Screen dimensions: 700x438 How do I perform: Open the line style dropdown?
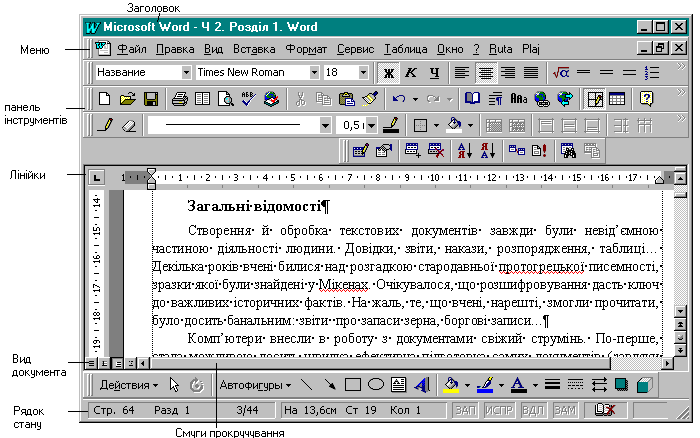click(325, 125)
